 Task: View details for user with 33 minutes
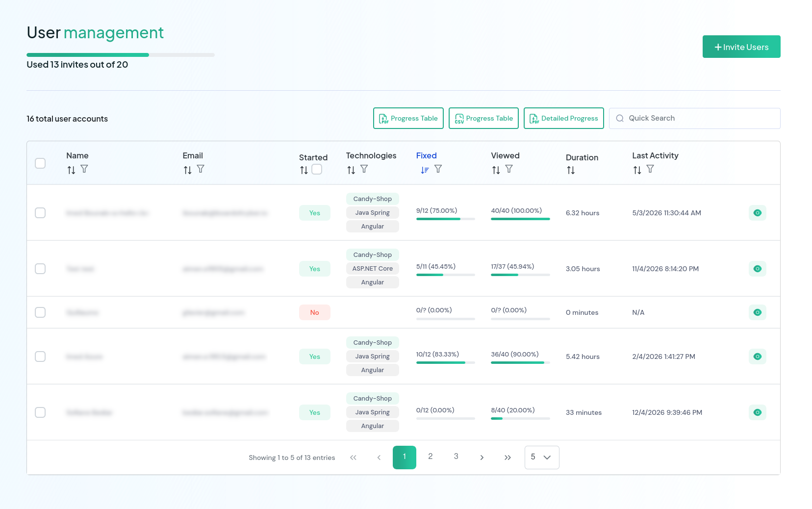point(758,412)
